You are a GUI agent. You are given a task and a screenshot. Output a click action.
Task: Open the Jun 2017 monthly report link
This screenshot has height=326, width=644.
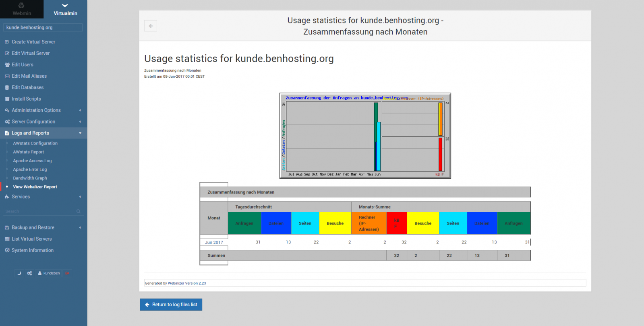pos(214,242)
